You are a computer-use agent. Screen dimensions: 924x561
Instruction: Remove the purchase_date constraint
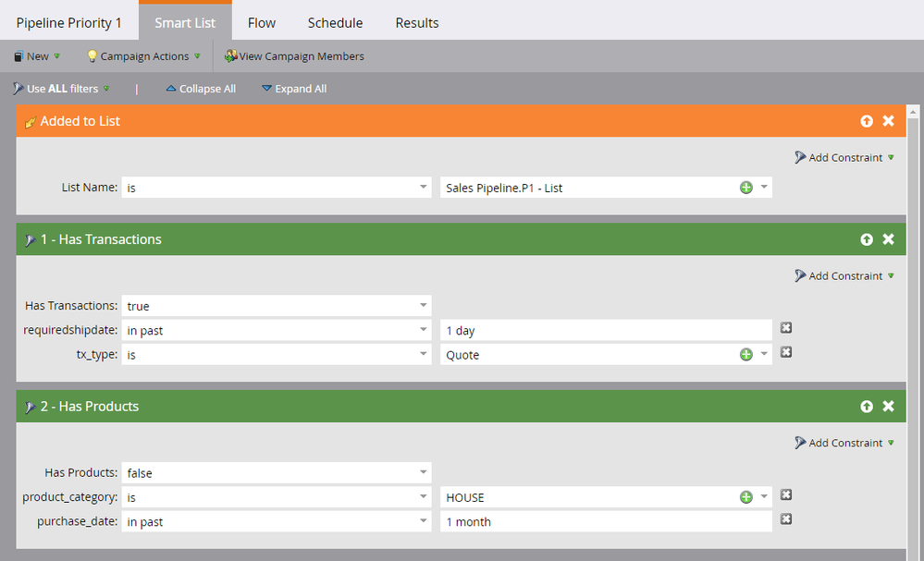[x=786, y=519]
